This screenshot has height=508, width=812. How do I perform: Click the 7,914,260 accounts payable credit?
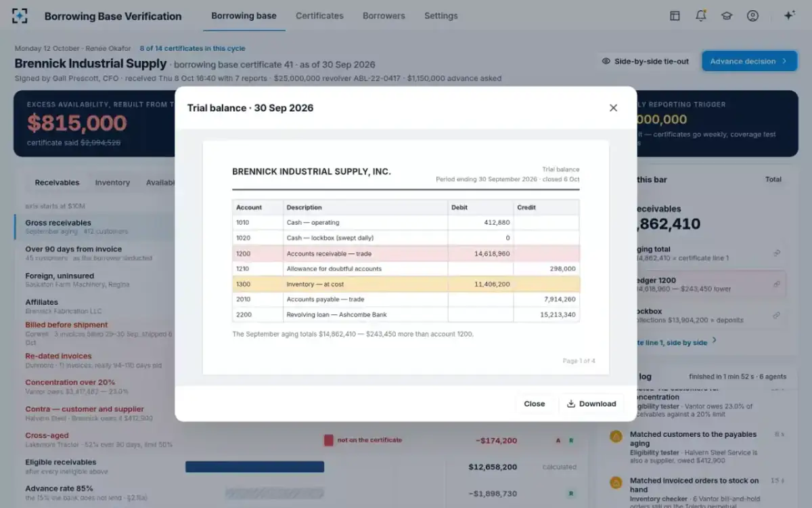560,299
